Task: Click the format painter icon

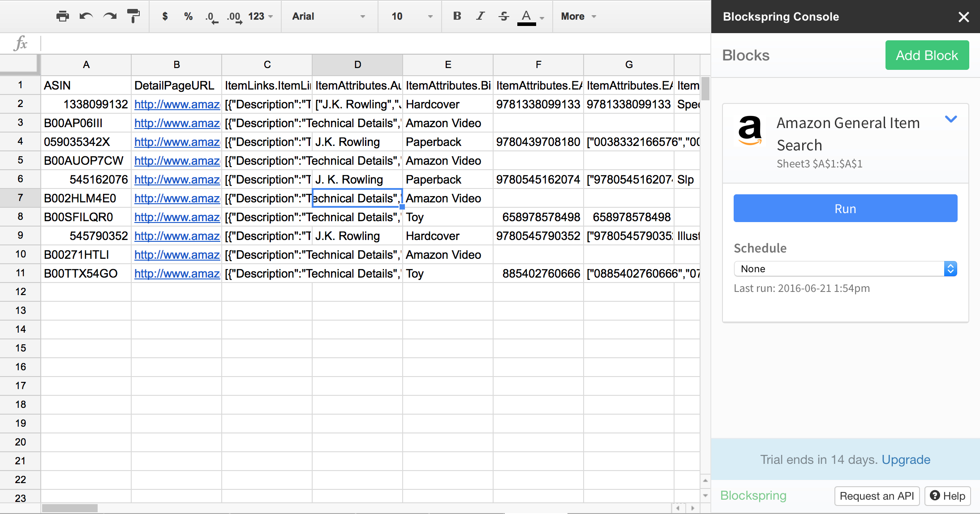Action: coord(133,16)
